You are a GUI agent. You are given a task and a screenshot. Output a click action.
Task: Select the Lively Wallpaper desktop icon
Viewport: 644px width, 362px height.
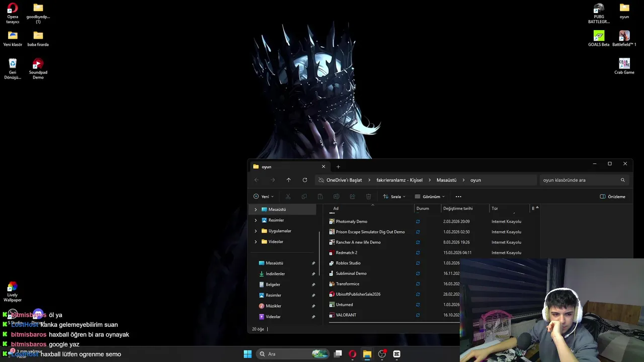[13, 292]
